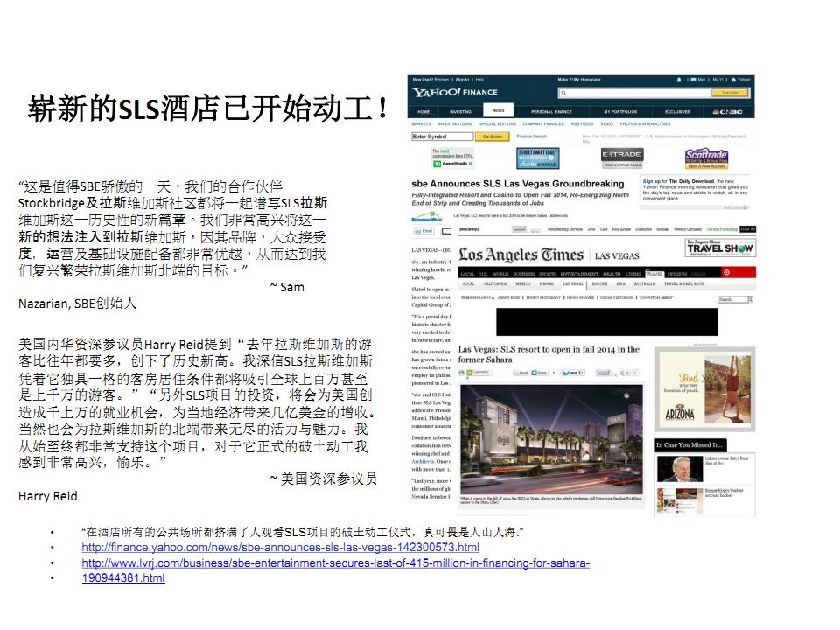Image resolution: width=840 pixels, height=630 pixels.
Task: Open the VIDEO submenu link
Action: 606,123
